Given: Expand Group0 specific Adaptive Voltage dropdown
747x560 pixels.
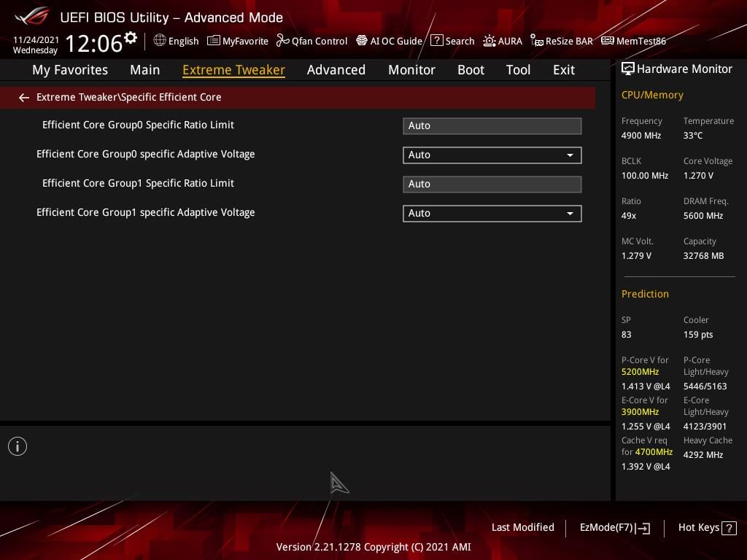Looking at the screenshot, I should tap(492, 155).
